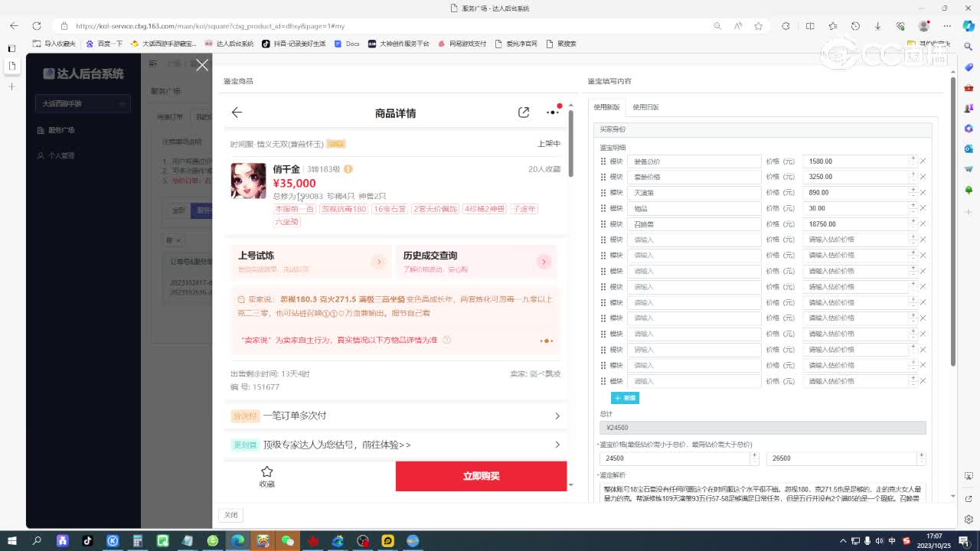Click the drag handle of the 装备总价 row
Image resolution: width=980 pixels, height=551 pixels.
click(x=603, y=161)
